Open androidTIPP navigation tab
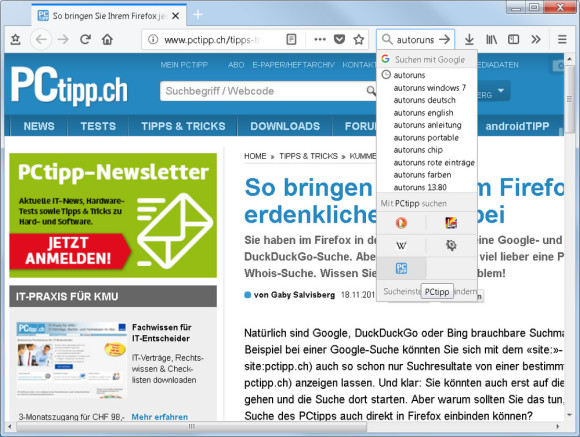This screenshot has height=437, width=580. (517, 126)
